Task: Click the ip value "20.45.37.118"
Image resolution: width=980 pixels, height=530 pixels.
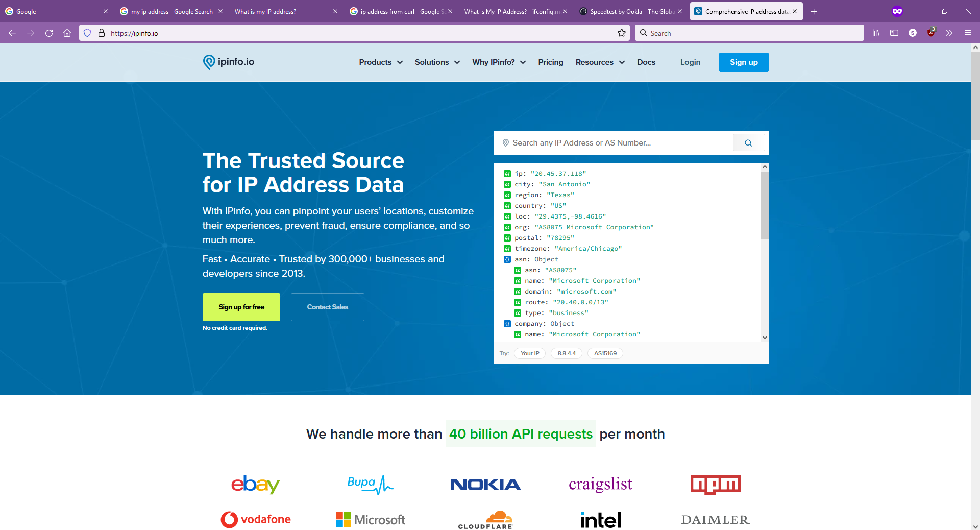Action: pos(558,174)
